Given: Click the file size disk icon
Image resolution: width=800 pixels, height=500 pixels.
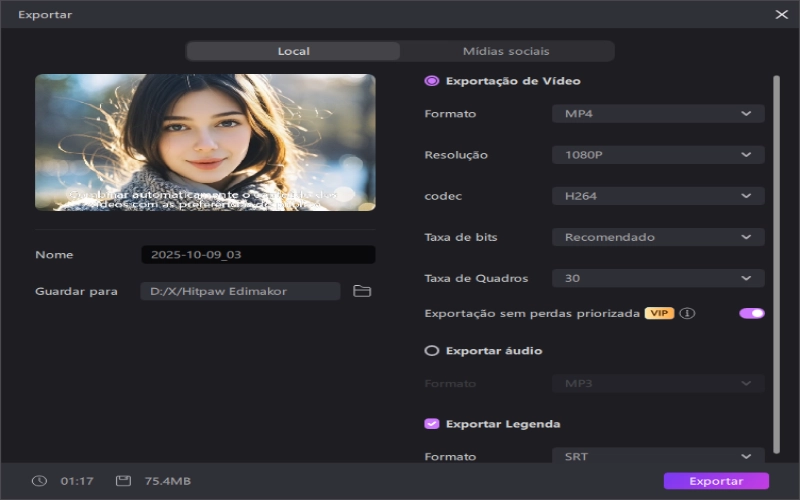Looking at the screenshot, I should pyautogui.click(x=123, y=481).
